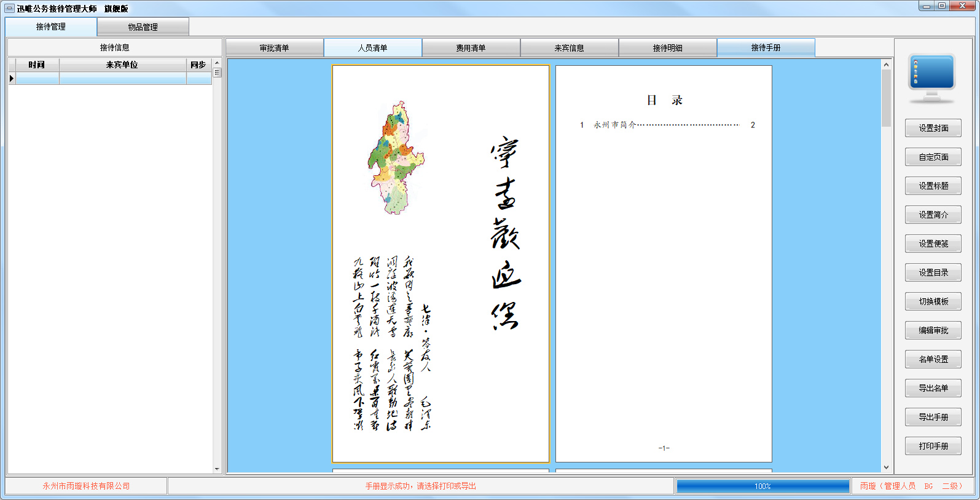This screenshot has width=980, height=500.
Task: Click 切换模板 to switch template
Action: 933,301
